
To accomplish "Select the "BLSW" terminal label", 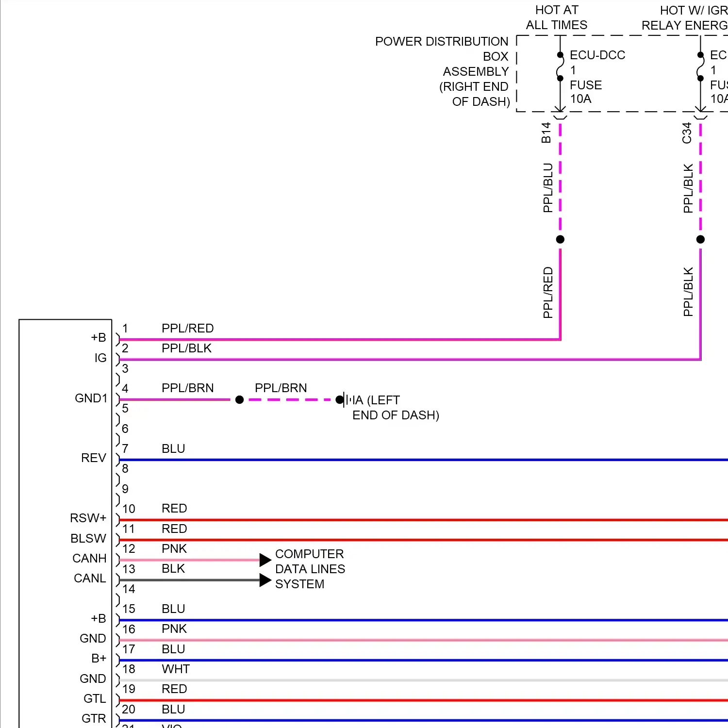I will point(88,539).
